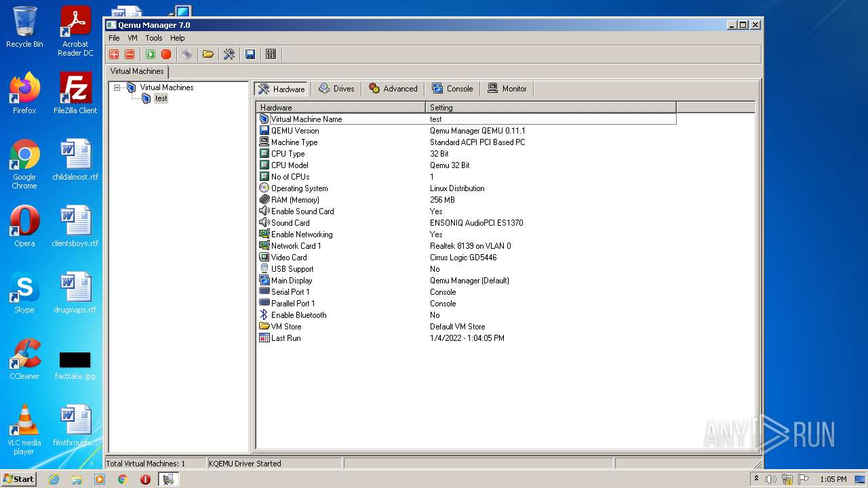Click the Last Run calendar icon

coord(264,338)
